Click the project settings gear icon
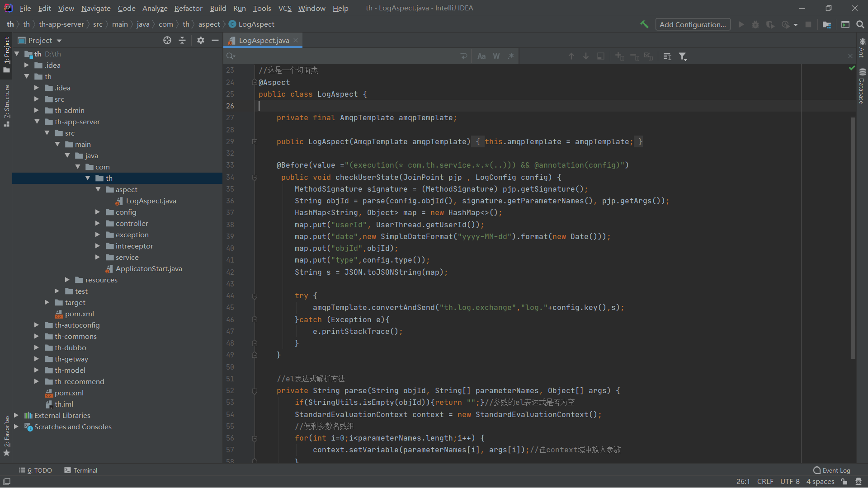868x488 pixels. pyautogui.click(x=201, y=40)
